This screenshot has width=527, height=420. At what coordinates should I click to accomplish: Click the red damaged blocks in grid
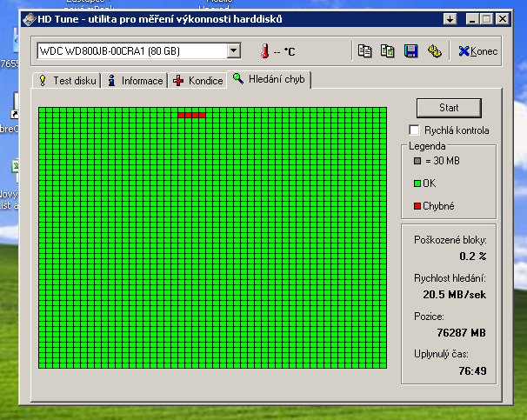click(x=191, y=116)
